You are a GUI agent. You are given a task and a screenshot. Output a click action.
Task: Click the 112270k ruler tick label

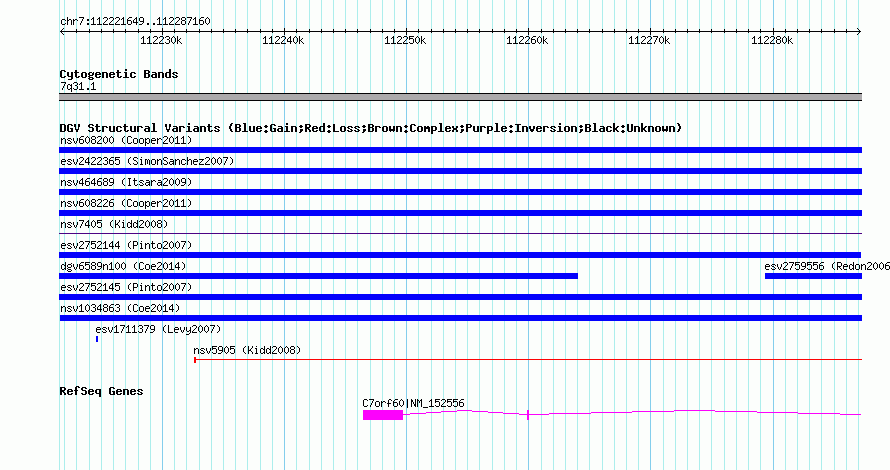[649, 40]
